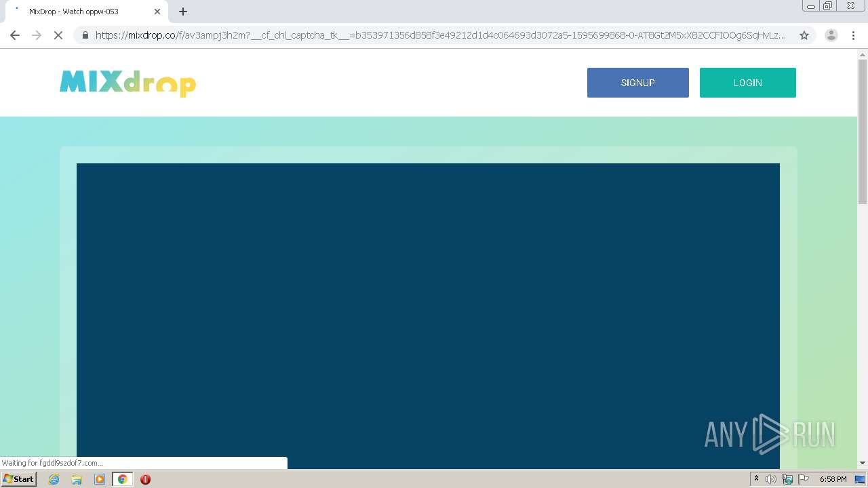Click the Chrome taskbar button
Image resolution: width=868 pixels, height=488 pixels.
(x=123, y=479)
